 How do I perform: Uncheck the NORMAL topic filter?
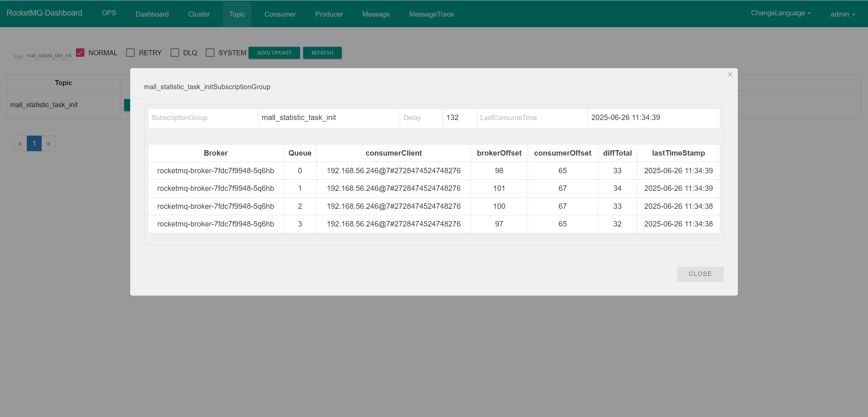80,53
